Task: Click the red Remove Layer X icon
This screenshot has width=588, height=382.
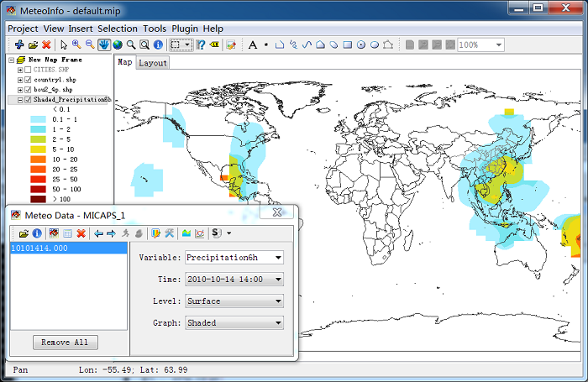Action: click(46, 45)
